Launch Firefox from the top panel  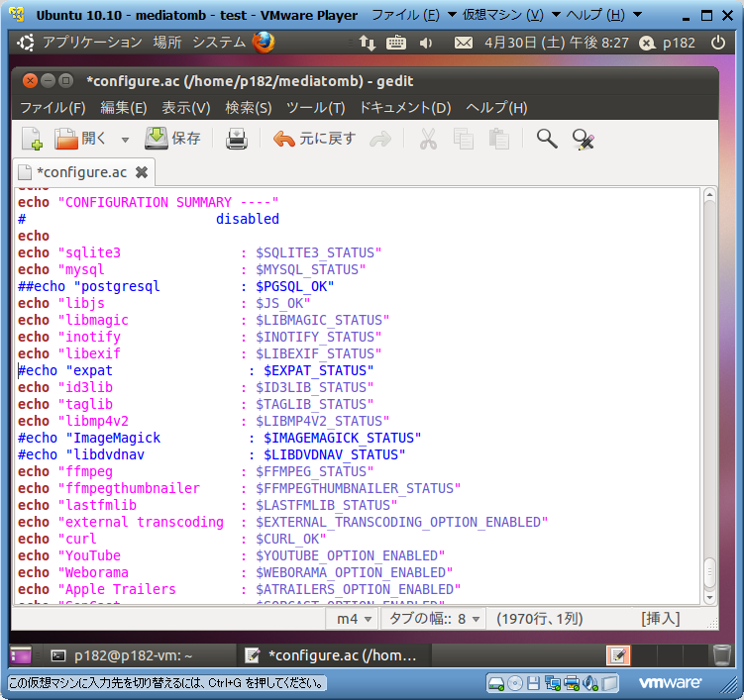pos(264,43)
